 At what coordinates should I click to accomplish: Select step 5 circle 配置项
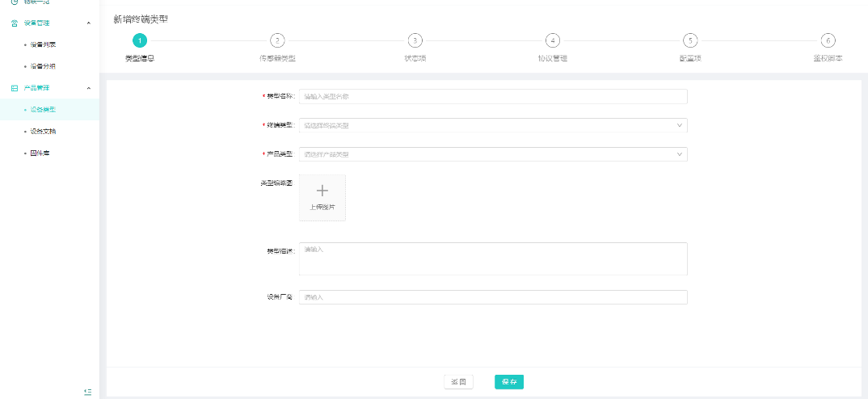pos(689,40)
